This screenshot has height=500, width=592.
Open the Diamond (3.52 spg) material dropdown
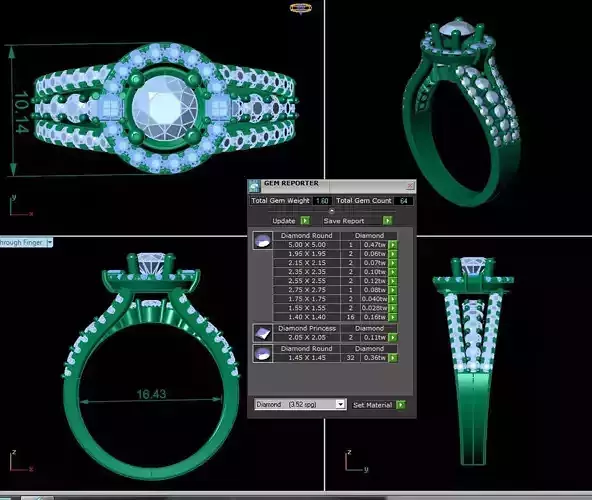pos(340,404)
